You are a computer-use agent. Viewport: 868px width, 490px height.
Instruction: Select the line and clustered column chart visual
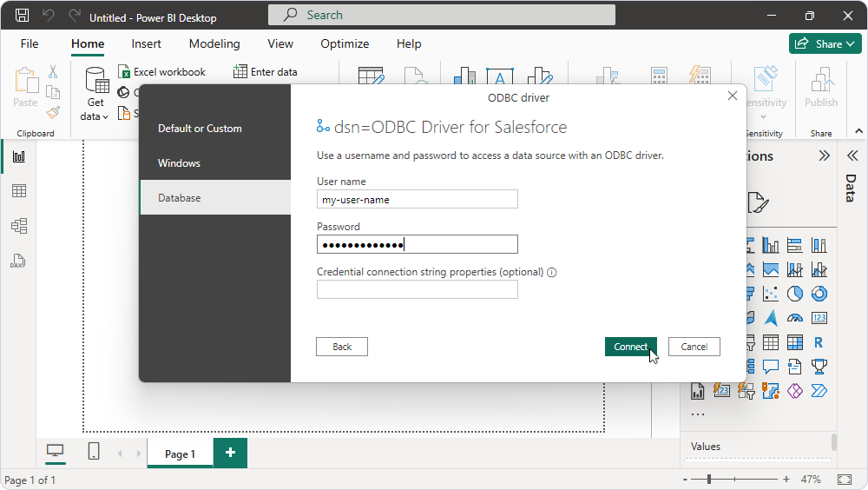[819, 269]
